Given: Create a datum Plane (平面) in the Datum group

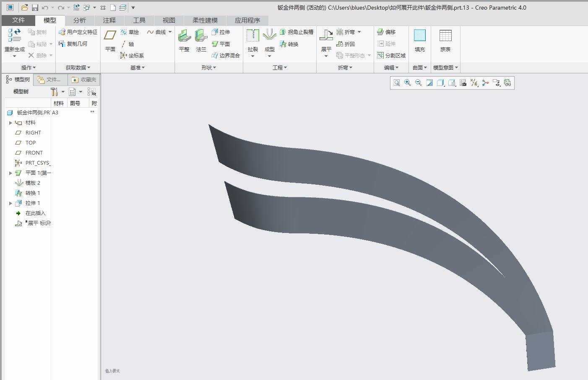Looking at the screenshot, I should (110, 41).
